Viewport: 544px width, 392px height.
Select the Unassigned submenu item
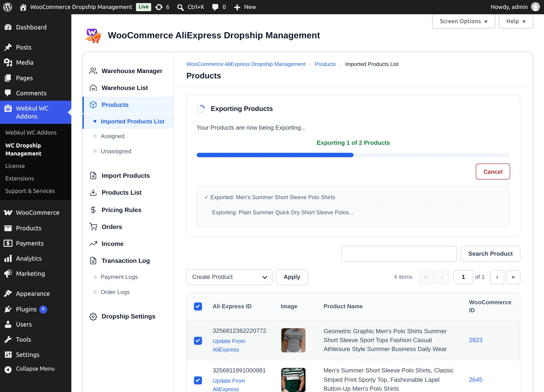116,151
